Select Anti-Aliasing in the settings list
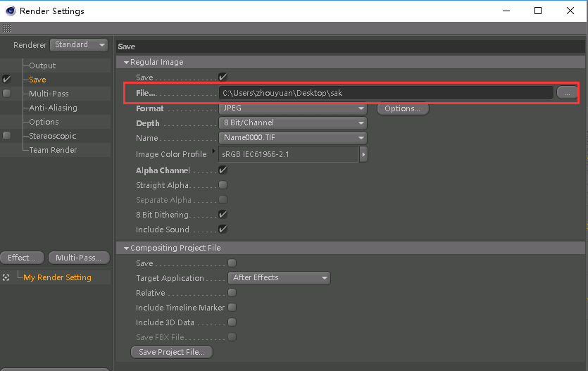 [x=53, y=108]
